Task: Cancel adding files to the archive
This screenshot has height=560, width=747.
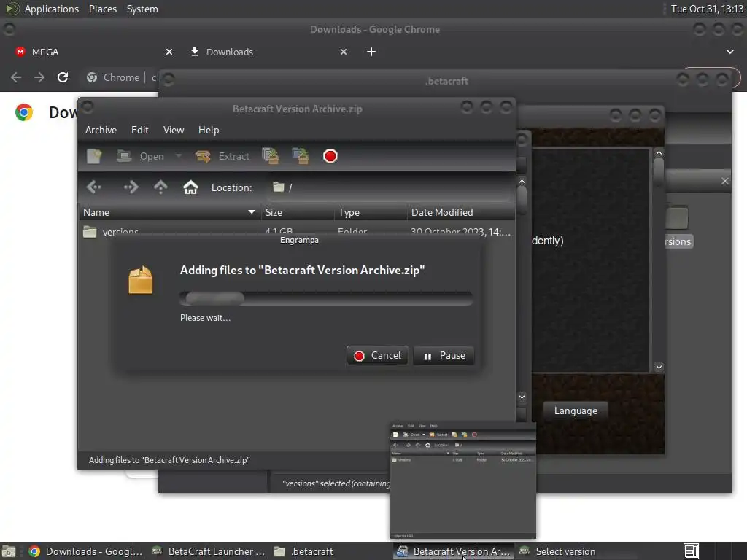Action: click(377, 356)
